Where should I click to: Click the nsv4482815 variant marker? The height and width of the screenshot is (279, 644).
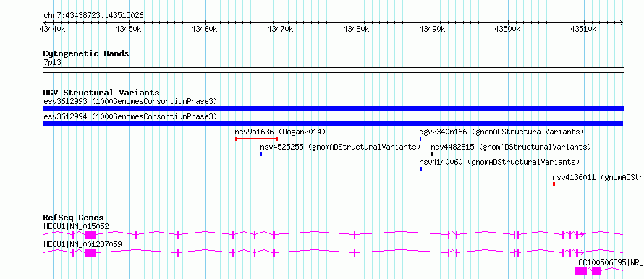click(x=432, y=154)
